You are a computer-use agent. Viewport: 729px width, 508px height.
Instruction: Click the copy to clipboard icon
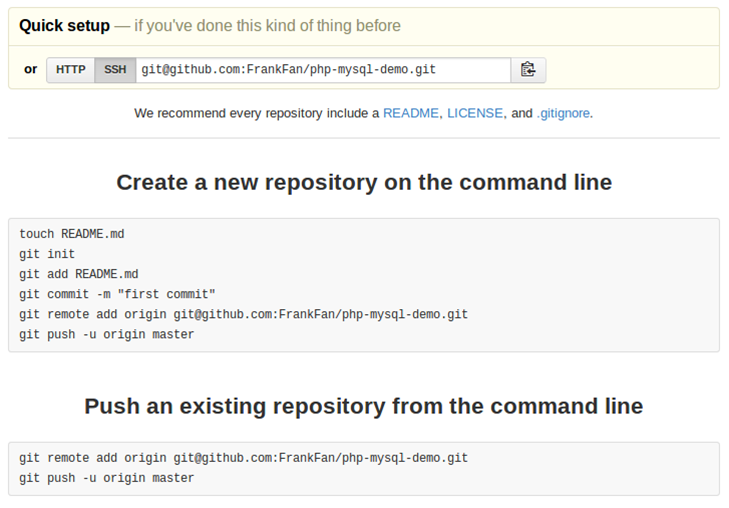528,70
